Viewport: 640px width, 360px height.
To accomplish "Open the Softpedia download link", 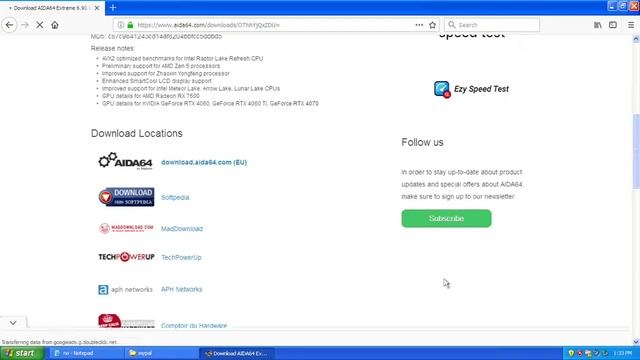I will 175,197.
